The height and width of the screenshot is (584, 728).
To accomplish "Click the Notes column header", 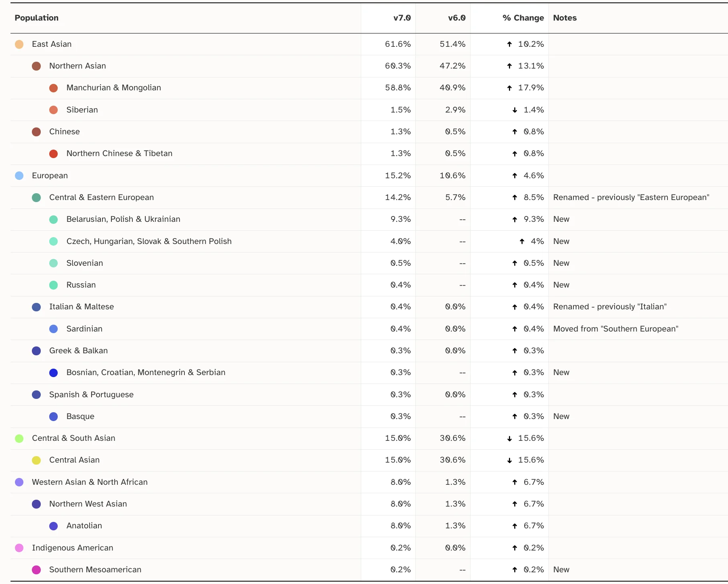I will coord(565,18).
